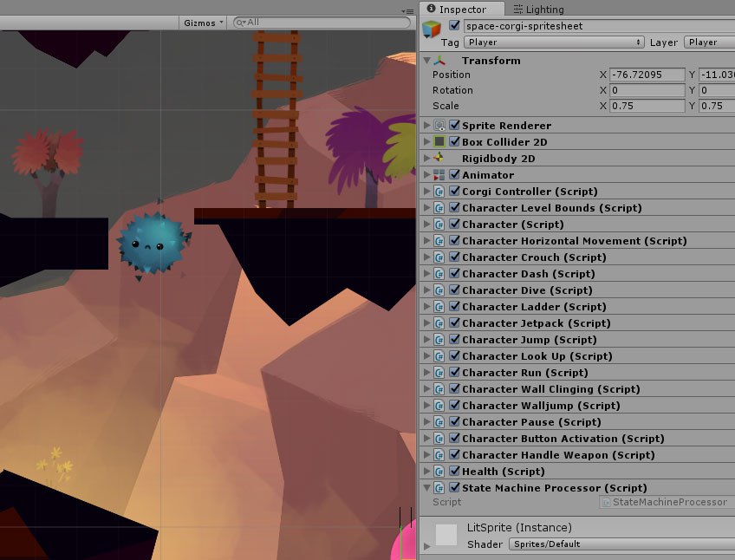Switch to the Lighting tab
The image size is (735, 560).
[x=538, y=10]
